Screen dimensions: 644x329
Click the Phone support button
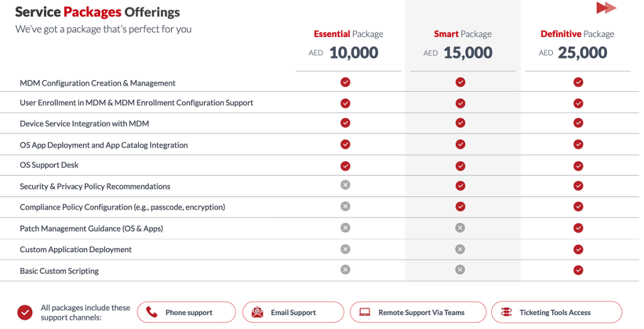[186, 312]
